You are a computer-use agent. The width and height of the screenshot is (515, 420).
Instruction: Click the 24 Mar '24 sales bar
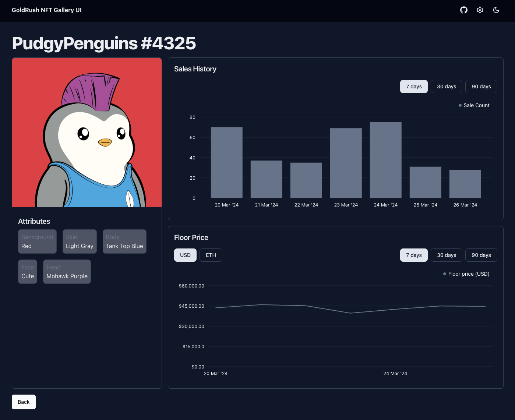pos(386,160)
